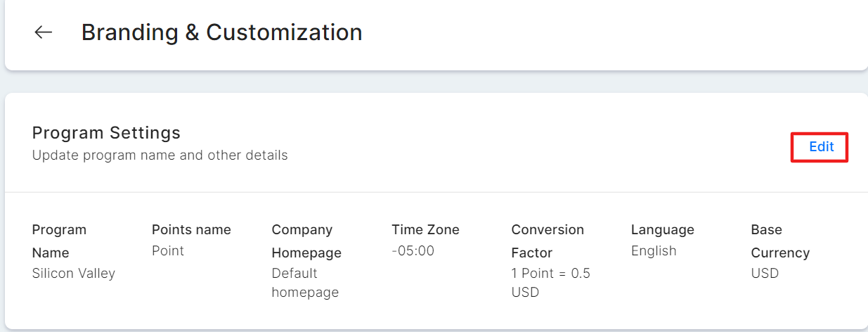The height and width of the screenshot is (332, 868).
Task: Select the '1 Point = 0.5 USD' value
Action: 550,283
